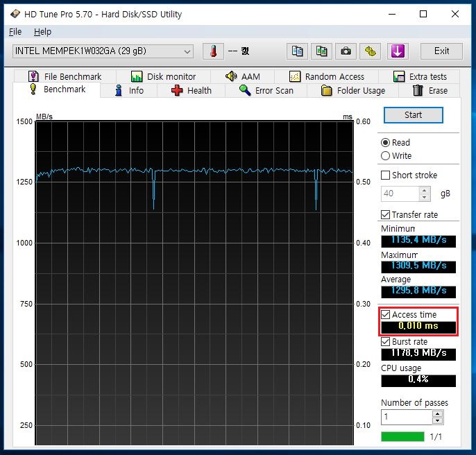The width and height of the screenshot is (476, 455).
Task: Click the temperature thermometer icon
Action: pyautogui.click(x=214, y=51)
